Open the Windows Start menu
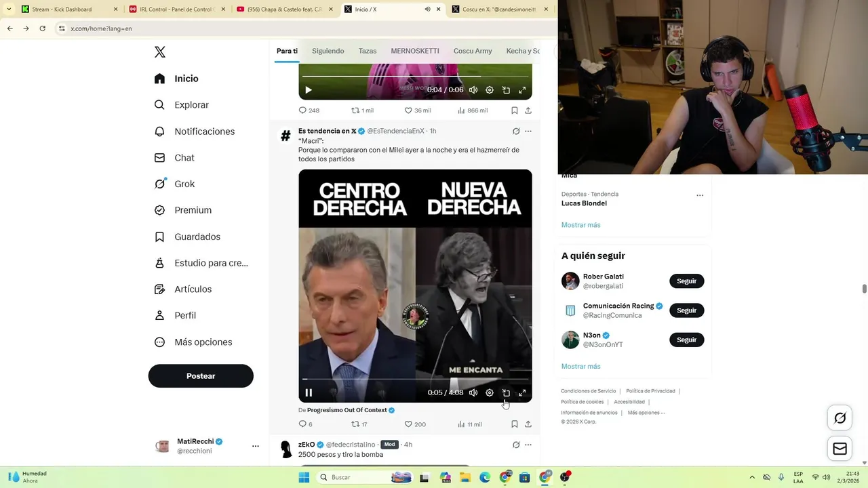This screenshot has height=488, width=868. tap(304, 477)
